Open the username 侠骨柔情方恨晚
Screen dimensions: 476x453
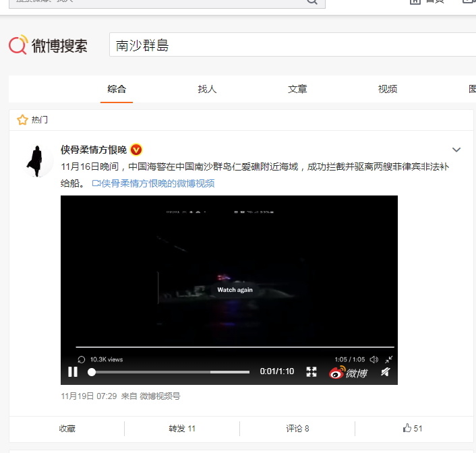tap(94, 150)
